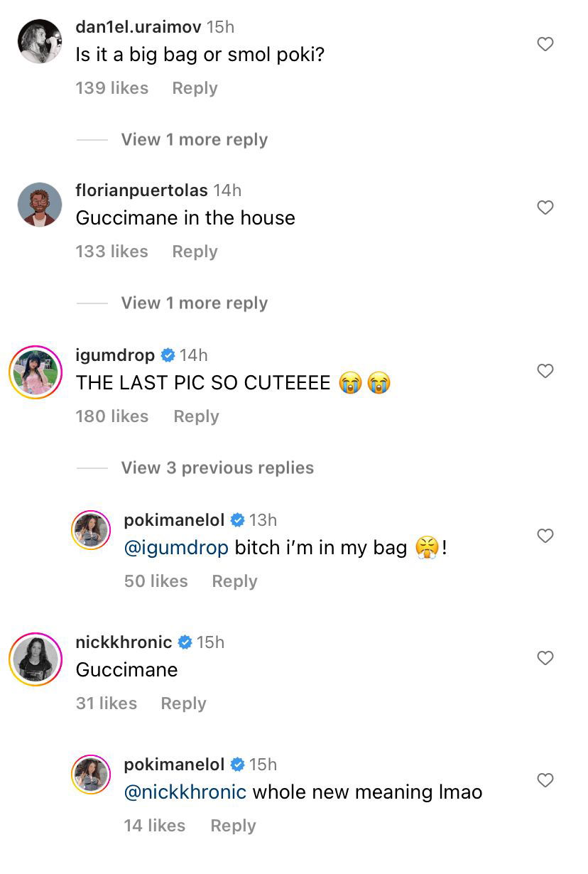View nickkhronic's story avatar
Image resolution: width=588 pixels, height=874 pixels.
tap(36, 659)
